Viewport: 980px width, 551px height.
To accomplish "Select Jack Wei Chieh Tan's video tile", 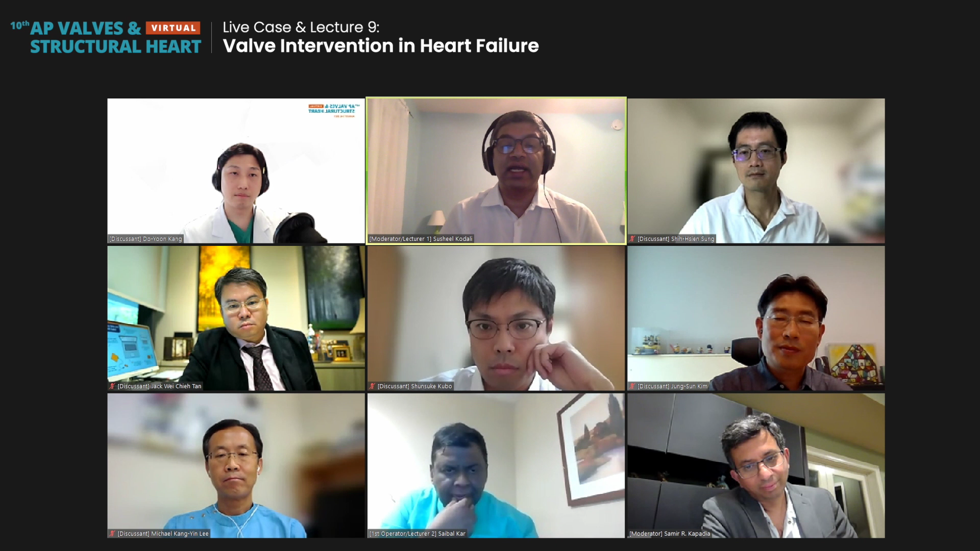I will click(236, 318).
